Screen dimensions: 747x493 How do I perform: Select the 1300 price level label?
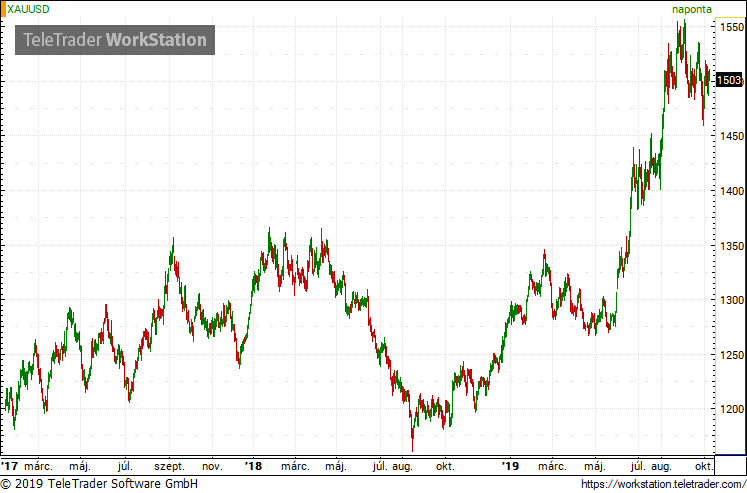tap(732, 300)
